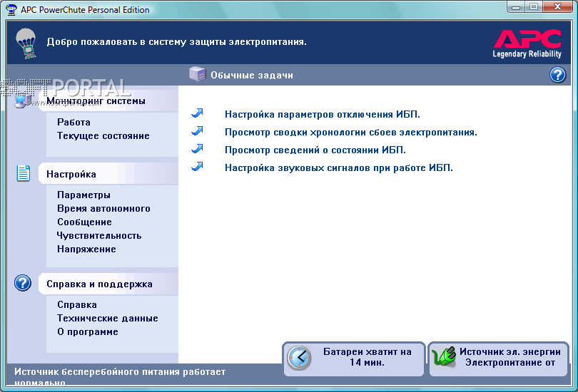Image resolution: width=578 pixels, height=392 pixels.
Task: Minimize the PowerChute window
Action: point(516,7)
